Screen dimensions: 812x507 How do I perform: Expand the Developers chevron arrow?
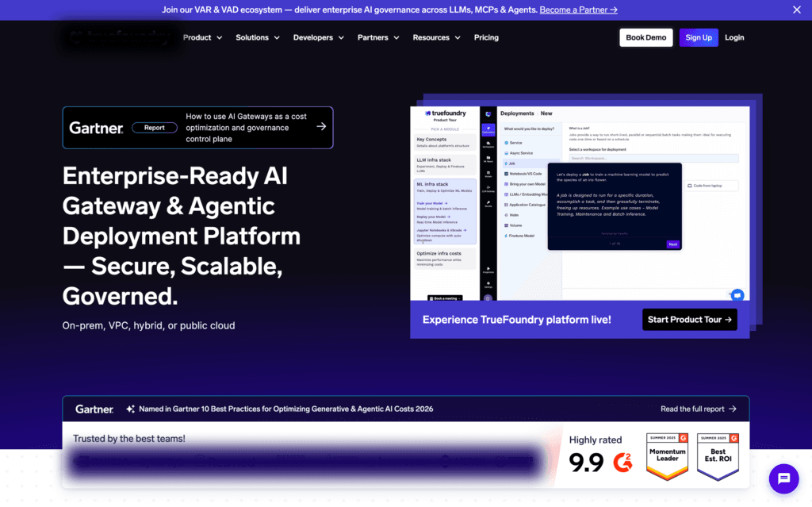click(x=341, y=38)
